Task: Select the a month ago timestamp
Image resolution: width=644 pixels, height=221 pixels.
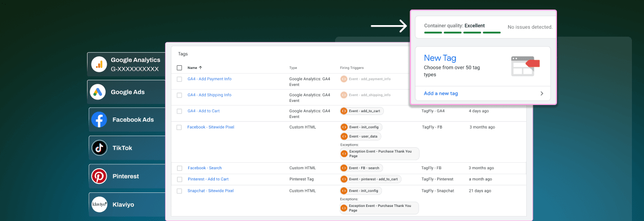Action: click(480, 179)
